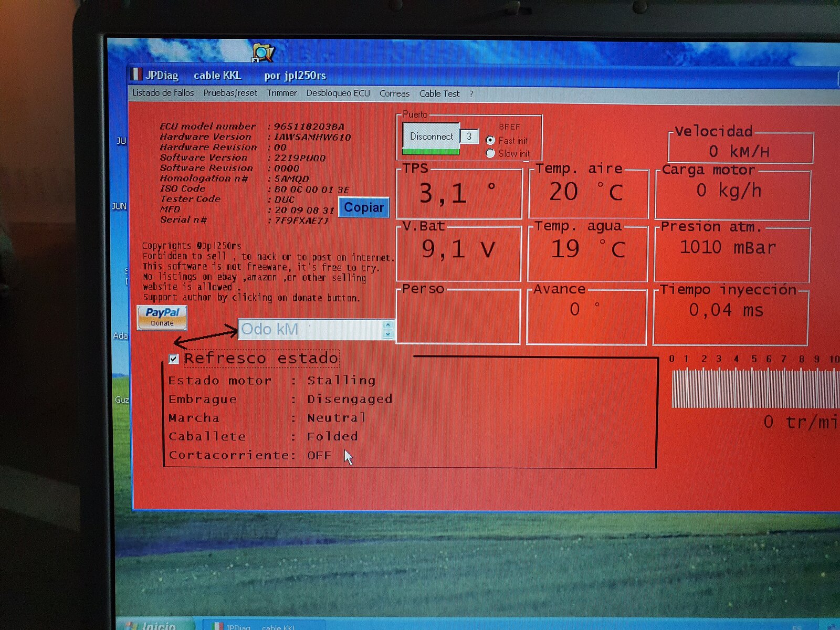The width and height of the screenshot is (840, 630).
Task: Click the ECU model number 9651182038A
Action: point(309,127)
